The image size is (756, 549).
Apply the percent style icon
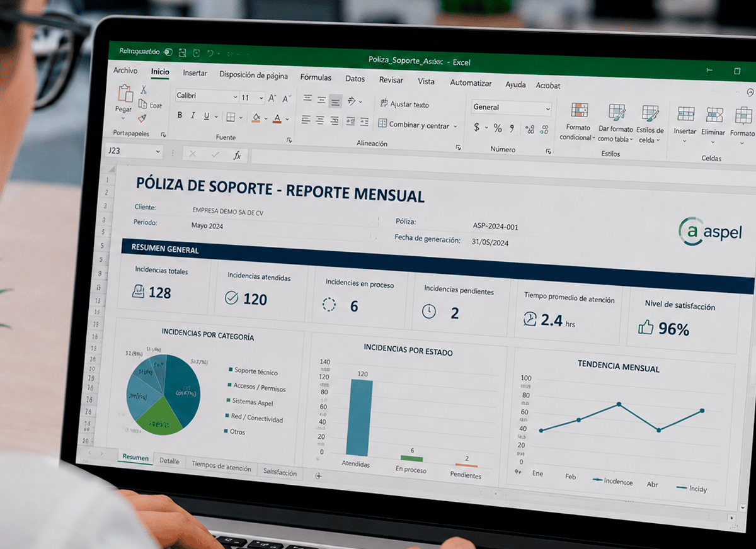tap(498, 128)
